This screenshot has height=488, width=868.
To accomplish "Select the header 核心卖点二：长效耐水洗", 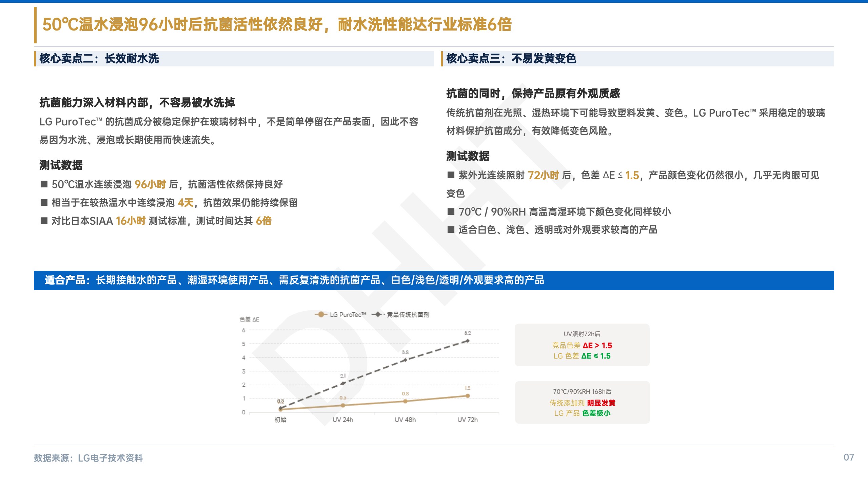I will (99, 59).
